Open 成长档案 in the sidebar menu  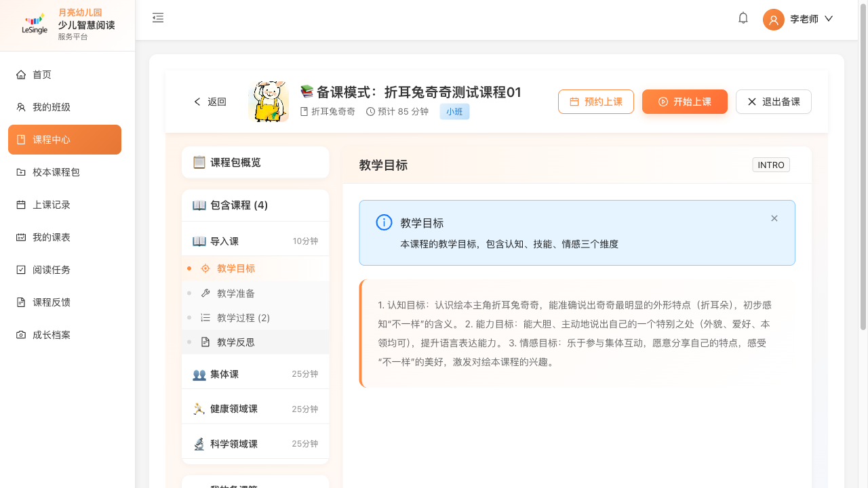[x=64, y=335]
